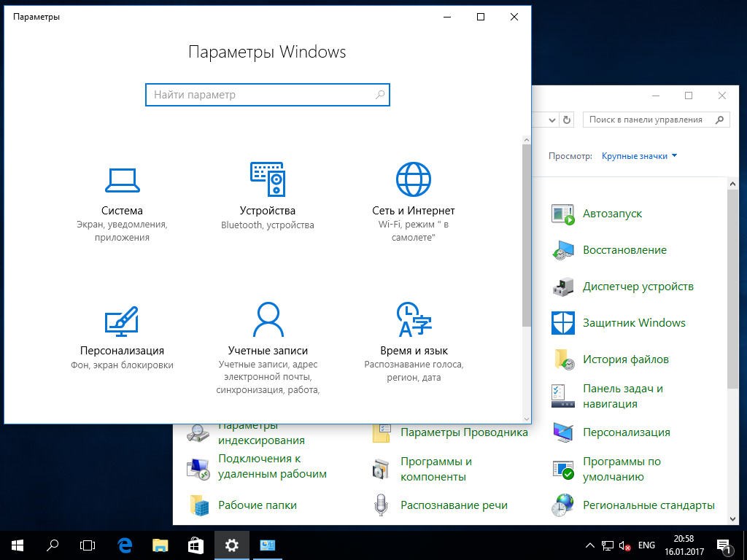Click the Settings window scroll-down arrow
The image size is (747, 560).
click(527, 419)
